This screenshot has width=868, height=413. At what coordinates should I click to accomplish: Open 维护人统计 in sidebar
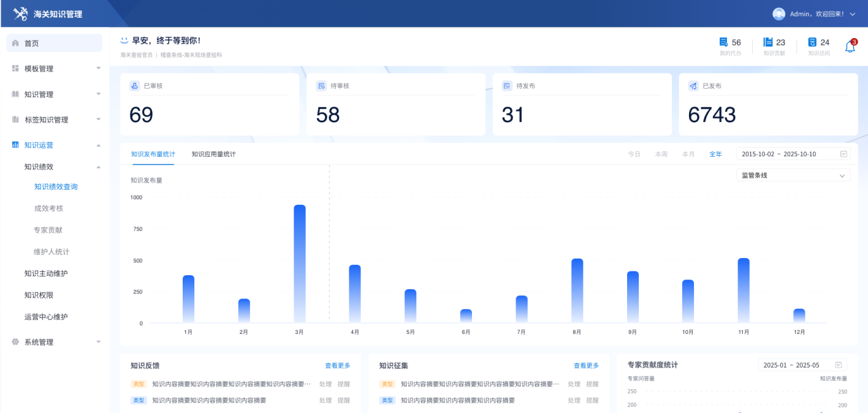coord(51,252)
